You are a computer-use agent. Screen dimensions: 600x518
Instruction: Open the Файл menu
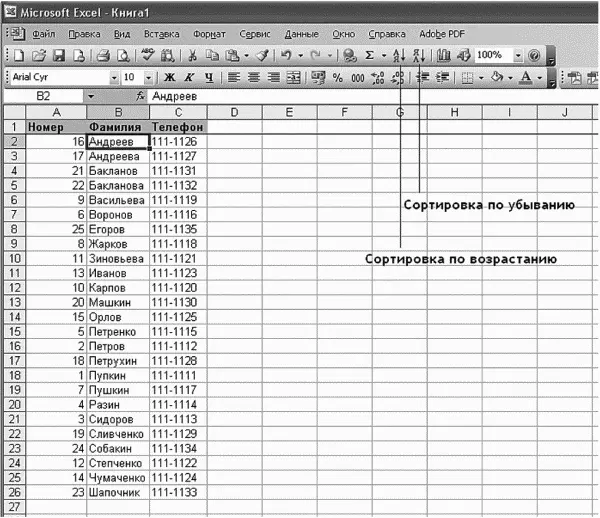pos(44,34)
